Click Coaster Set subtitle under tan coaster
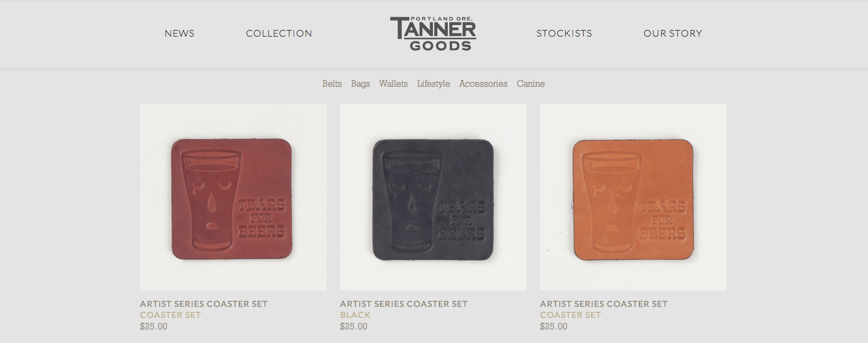The width and height of the screenshot is (868, 343). [x=571, y=315]
